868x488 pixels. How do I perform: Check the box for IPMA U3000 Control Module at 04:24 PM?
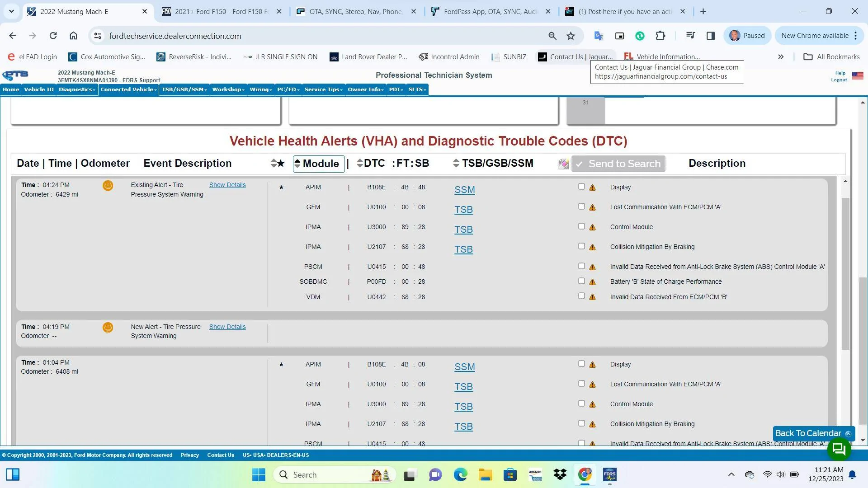581,226
